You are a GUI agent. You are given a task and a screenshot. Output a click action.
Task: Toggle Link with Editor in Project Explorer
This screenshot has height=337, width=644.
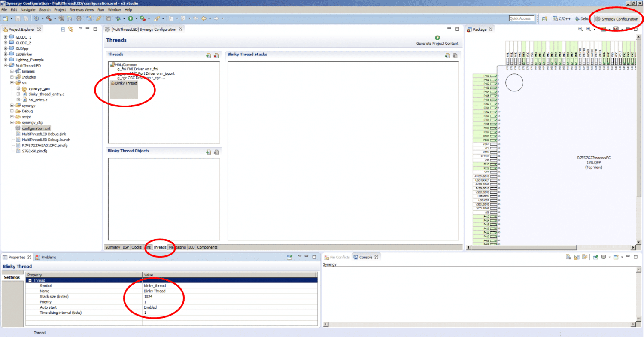point(71,29)
